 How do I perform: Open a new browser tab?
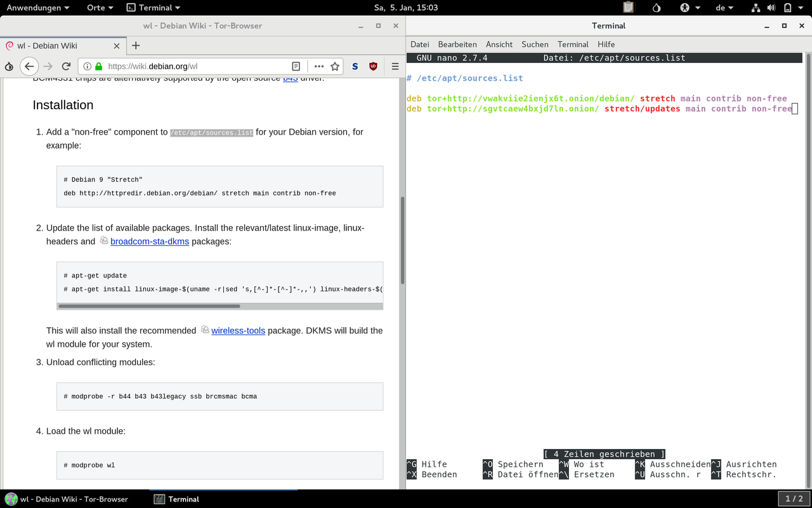[x=136, y=45]
